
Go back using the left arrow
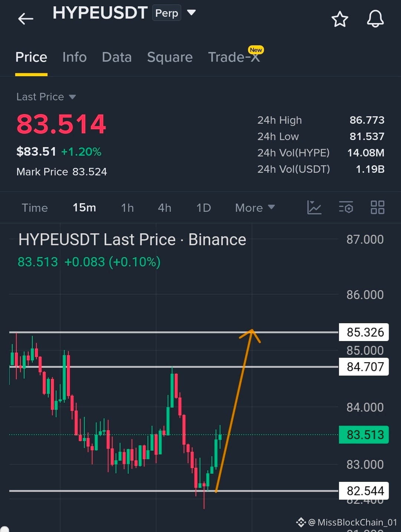point(26,18)
